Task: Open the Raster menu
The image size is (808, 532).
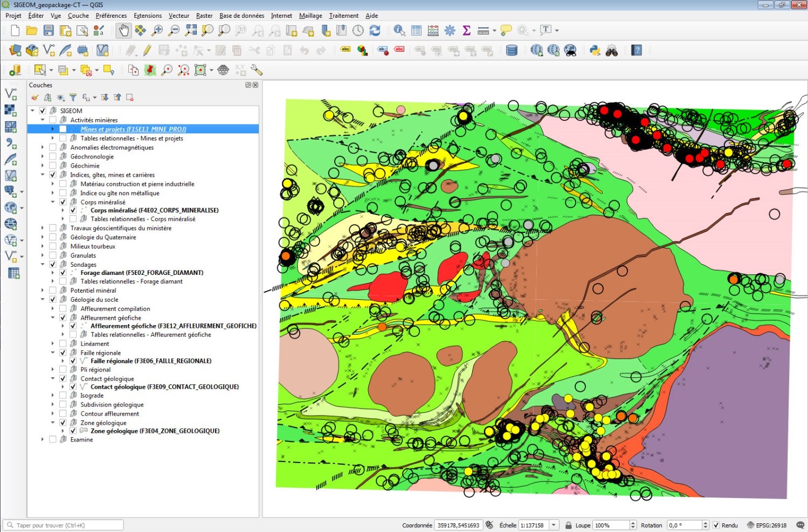Action: (x=204, y=16)
